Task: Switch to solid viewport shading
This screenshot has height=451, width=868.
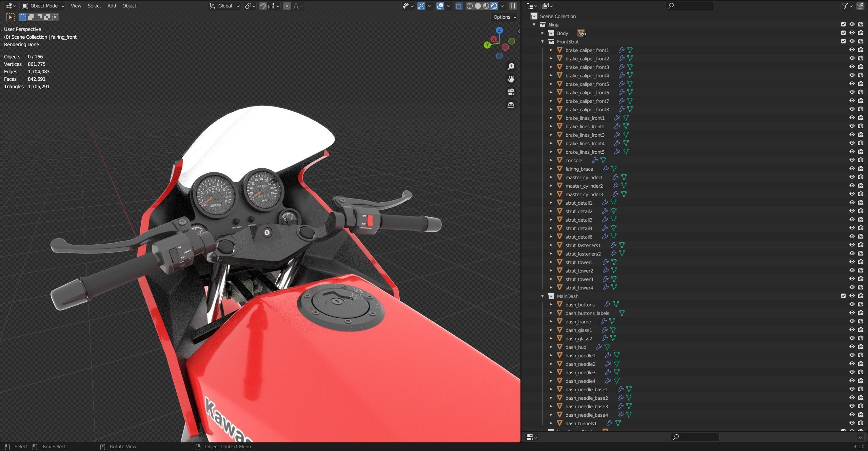Action: (478, 6)
